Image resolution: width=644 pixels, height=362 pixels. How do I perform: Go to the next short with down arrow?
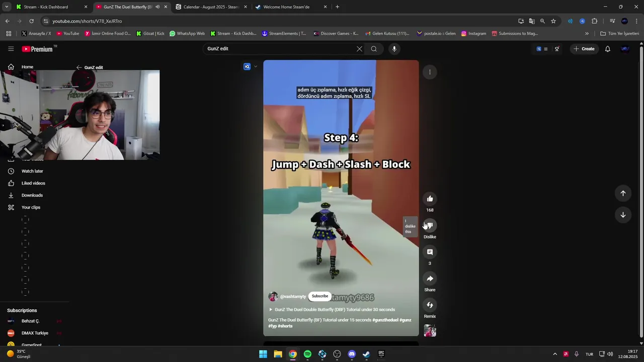pos(623,215)
